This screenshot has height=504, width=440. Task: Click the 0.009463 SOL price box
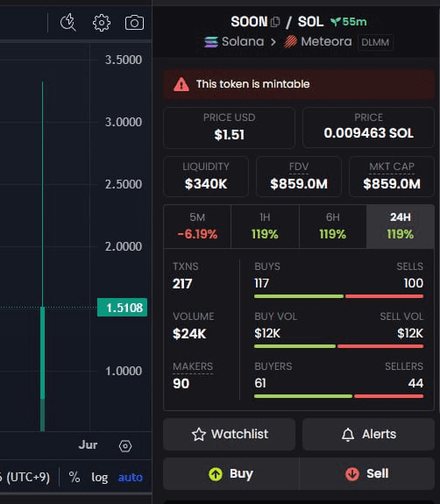368,128
